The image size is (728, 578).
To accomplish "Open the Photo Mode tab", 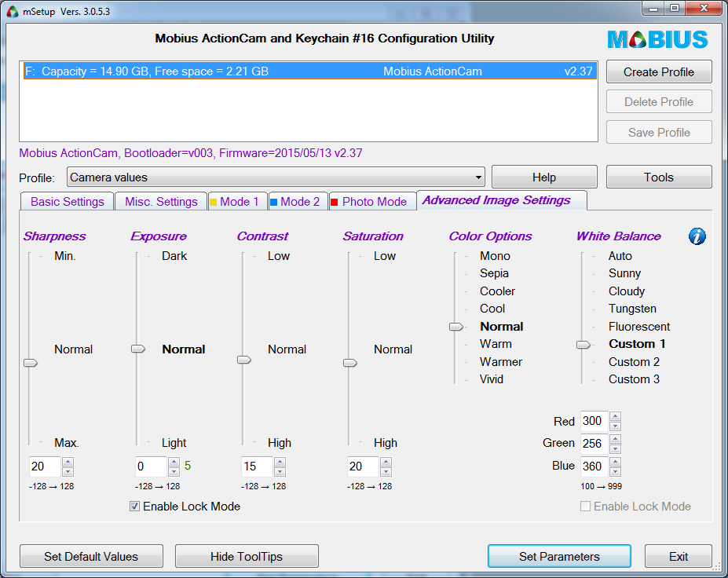I will pyautogui.click(x=373, y=202).
